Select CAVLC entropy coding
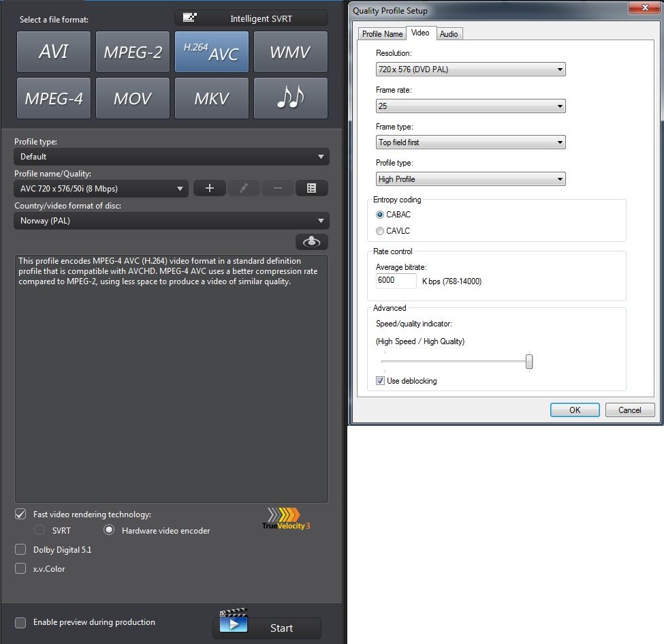The image size is (664, 644). point(380,231)
